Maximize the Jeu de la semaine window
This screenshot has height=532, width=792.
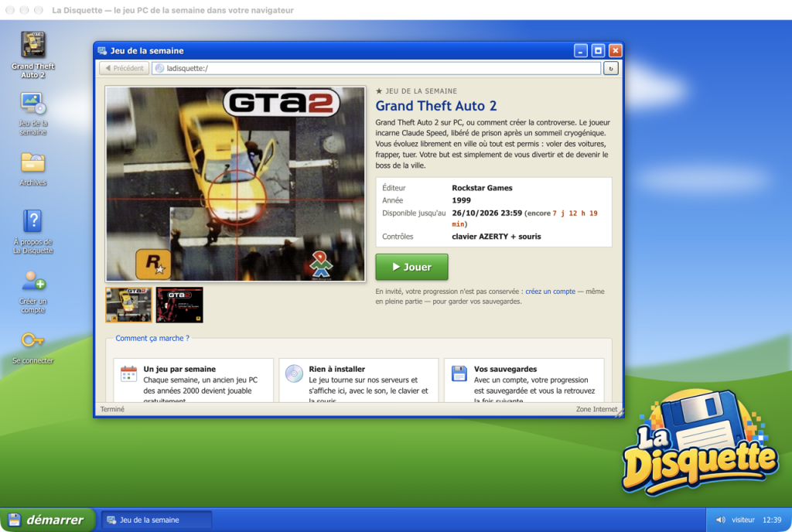point(598,50)
